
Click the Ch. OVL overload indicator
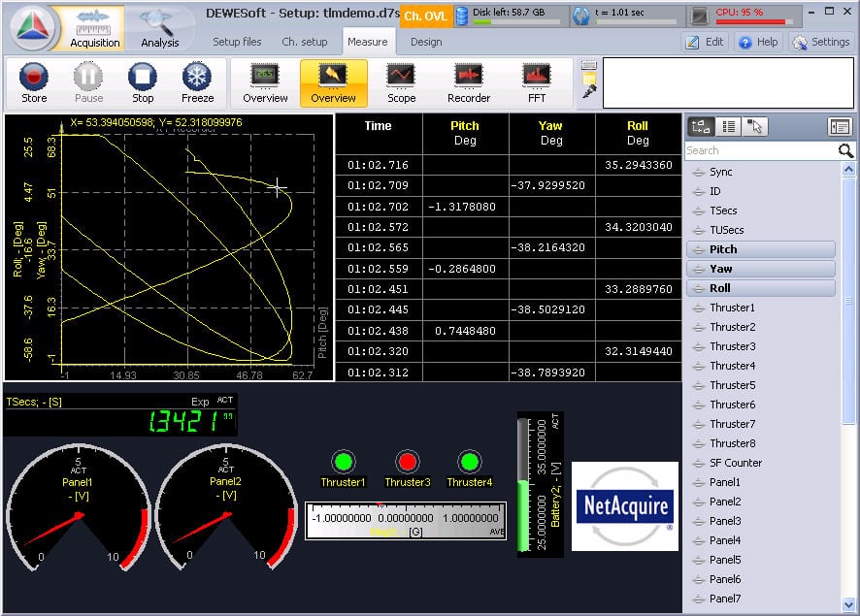[425, 16]
